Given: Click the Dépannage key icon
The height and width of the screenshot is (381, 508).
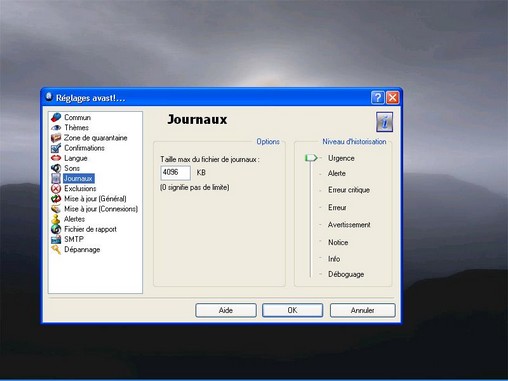Looking at the screenshot, I should tap(56, 250).
